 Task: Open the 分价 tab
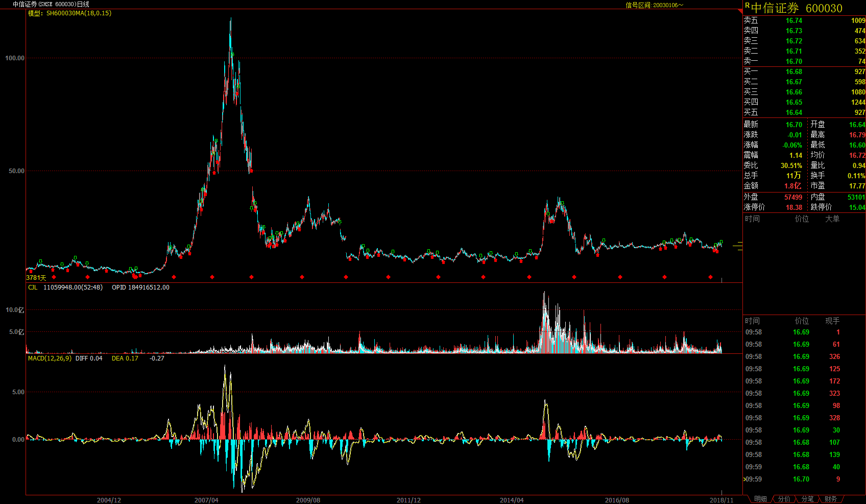pos(784,499)
